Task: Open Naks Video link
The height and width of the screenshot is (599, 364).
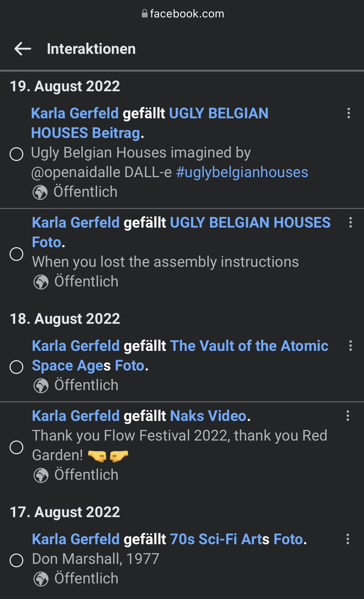Action: [208, 416]
